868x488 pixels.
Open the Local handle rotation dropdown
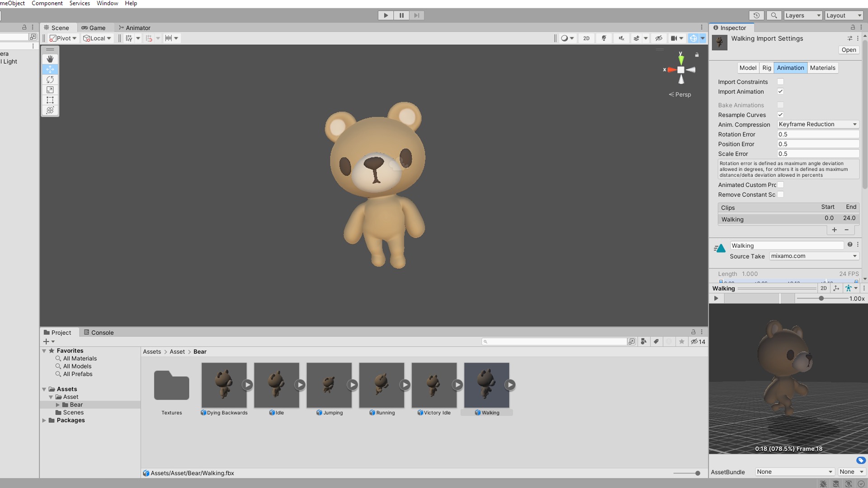[97, 38]
